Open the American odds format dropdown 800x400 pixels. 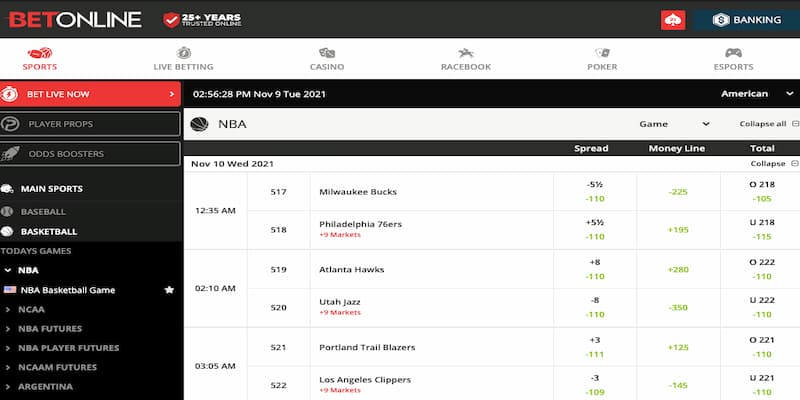coord(757,94)
